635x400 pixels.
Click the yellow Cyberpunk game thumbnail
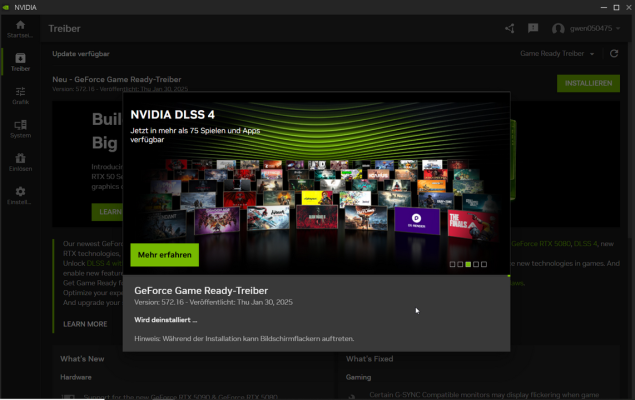(317, 198)
